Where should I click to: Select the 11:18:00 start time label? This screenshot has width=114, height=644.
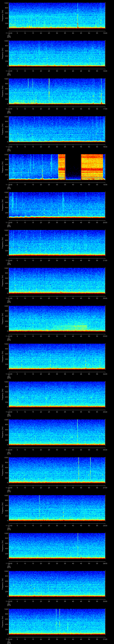[x=9, y=184]
